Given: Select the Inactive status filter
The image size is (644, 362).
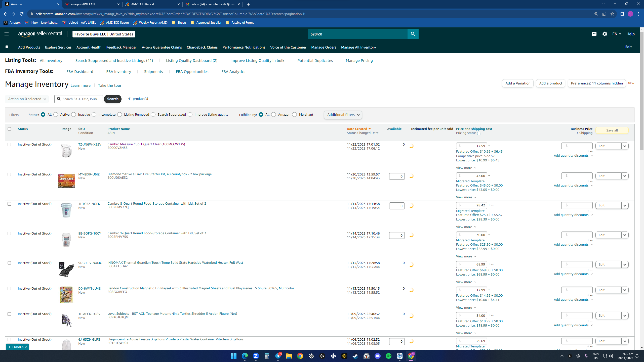Looking at the screenshot, I should [x=73, y=115].
